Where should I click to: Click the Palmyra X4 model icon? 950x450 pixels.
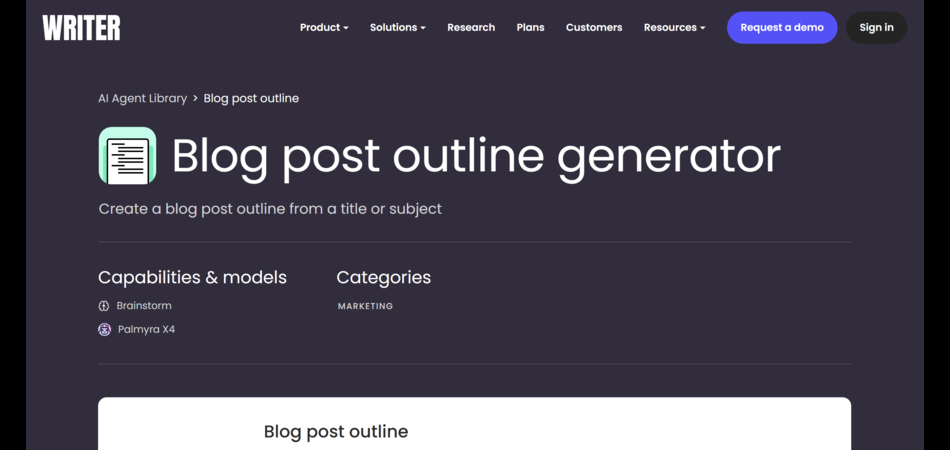[x=104, y=329]
